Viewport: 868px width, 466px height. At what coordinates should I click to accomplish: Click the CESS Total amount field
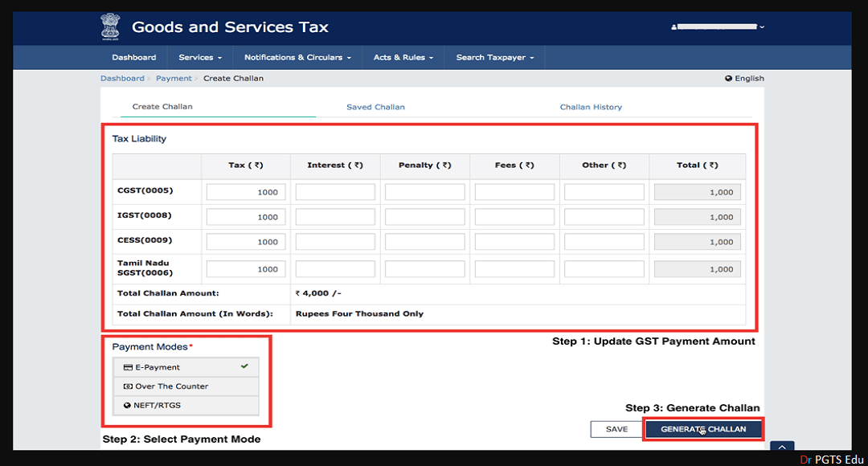[x=698, y=242]
